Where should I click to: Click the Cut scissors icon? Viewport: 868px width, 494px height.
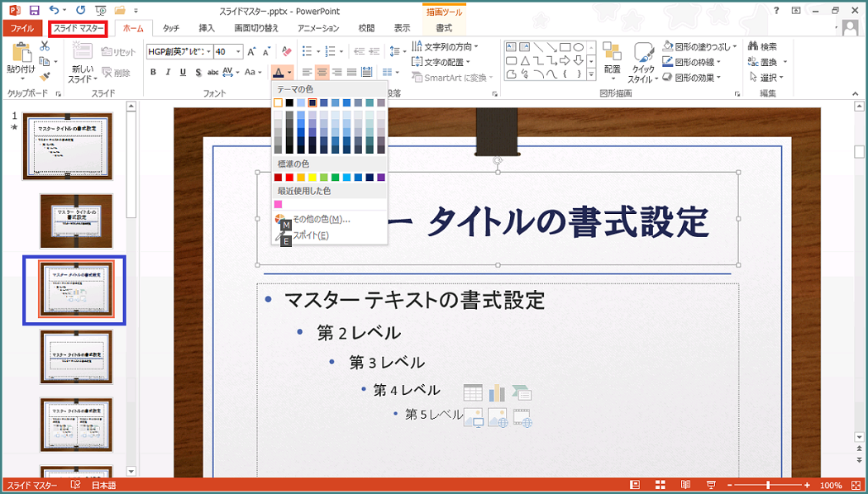pos(45,47)
